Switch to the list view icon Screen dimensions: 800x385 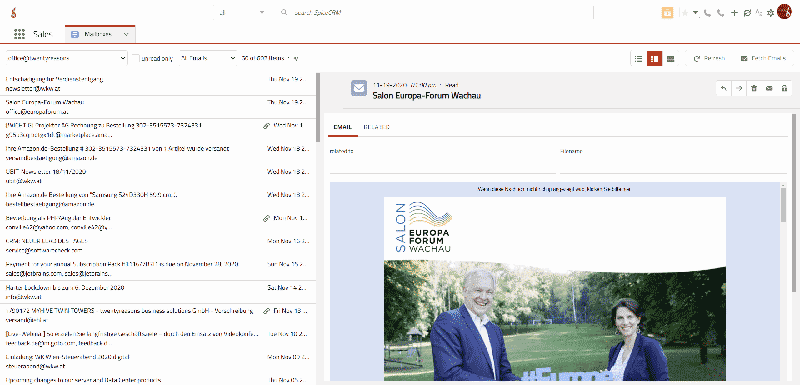coord(638,59)
